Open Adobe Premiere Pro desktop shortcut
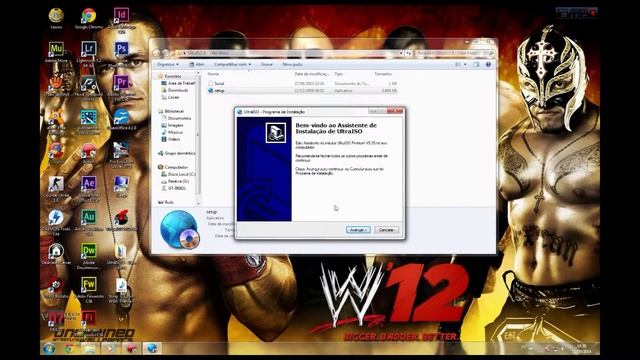This screenshot has height=360, width=640. [121, 87]
